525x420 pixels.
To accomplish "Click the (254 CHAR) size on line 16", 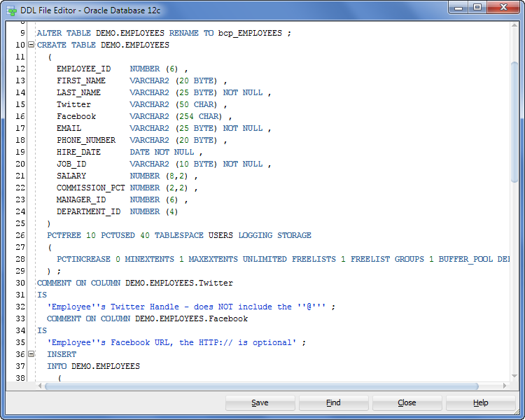I will coord(199,116).
